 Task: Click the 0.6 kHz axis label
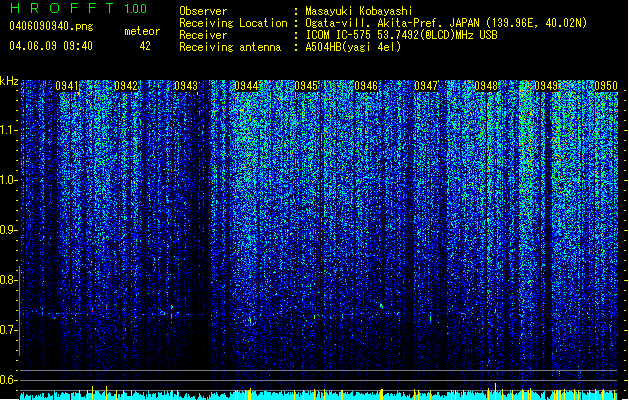[x=9, y=380]
